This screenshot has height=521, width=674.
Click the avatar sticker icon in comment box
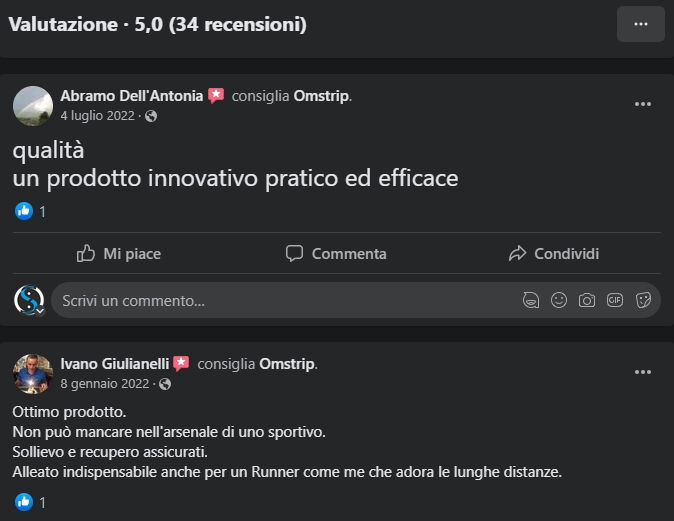point(531,300)
